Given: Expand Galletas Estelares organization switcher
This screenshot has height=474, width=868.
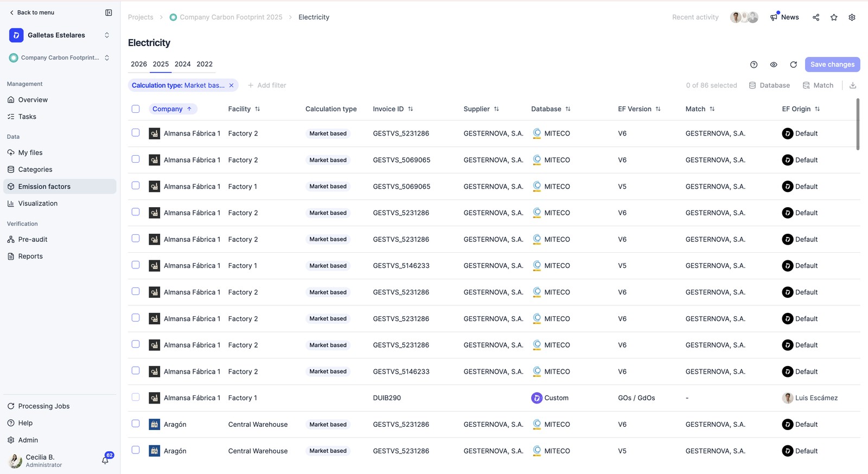Looking at the screenshot, I should click(107, 35).
